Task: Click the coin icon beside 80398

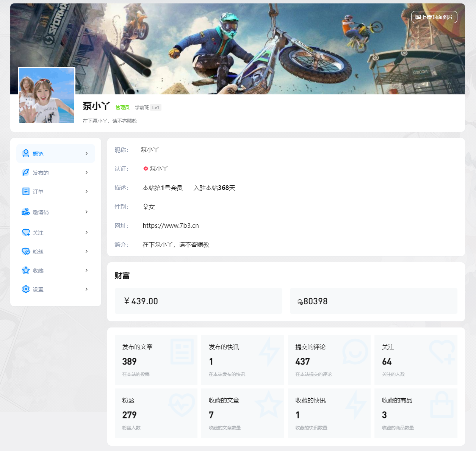Action: [x=300, y=302]
